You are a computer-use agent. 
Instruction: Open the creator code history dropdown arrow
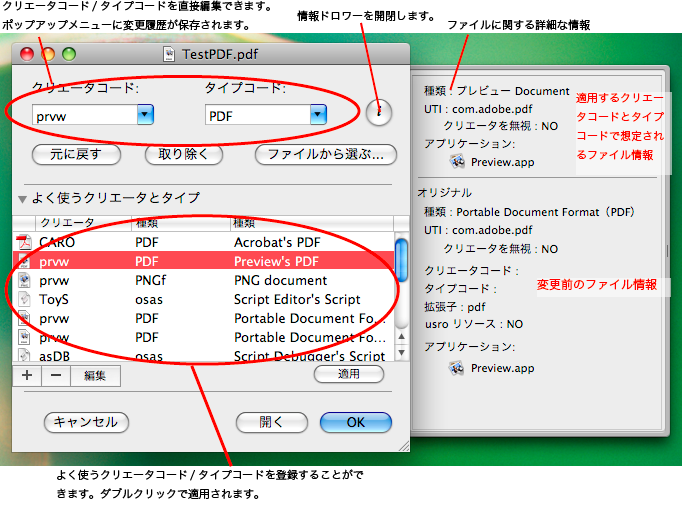pos(145,115)
